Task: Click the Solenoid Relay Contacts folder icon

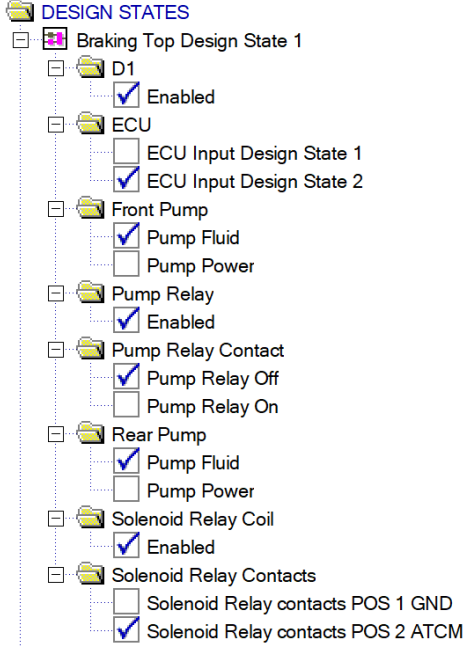Action: tap(90, 574)
